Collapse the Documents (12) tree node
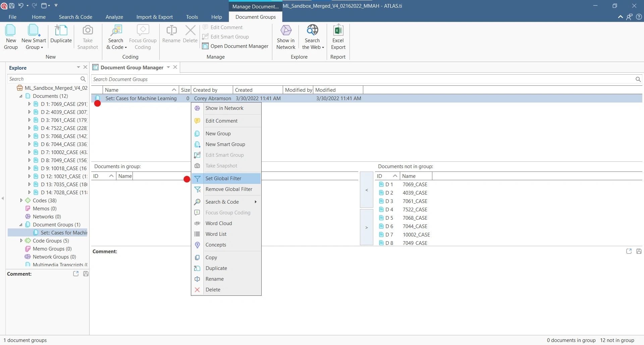 click(21, 96)
